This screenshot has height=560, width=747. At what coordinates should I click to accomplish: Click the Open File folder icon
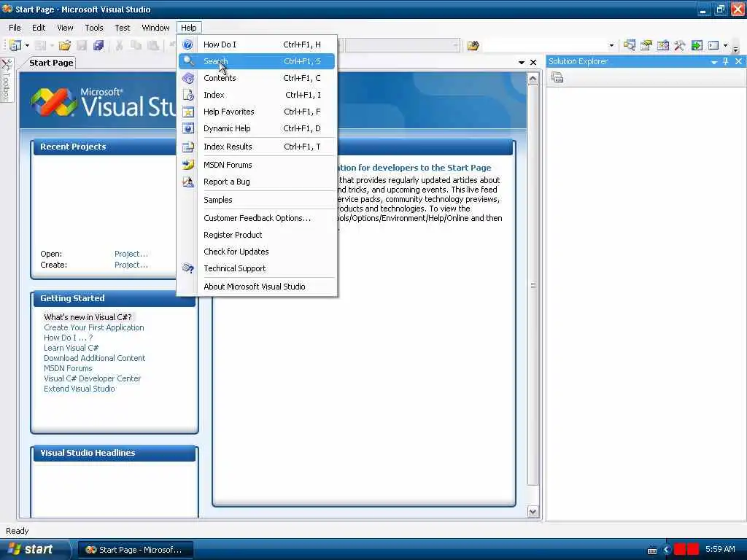click(64, 45)
